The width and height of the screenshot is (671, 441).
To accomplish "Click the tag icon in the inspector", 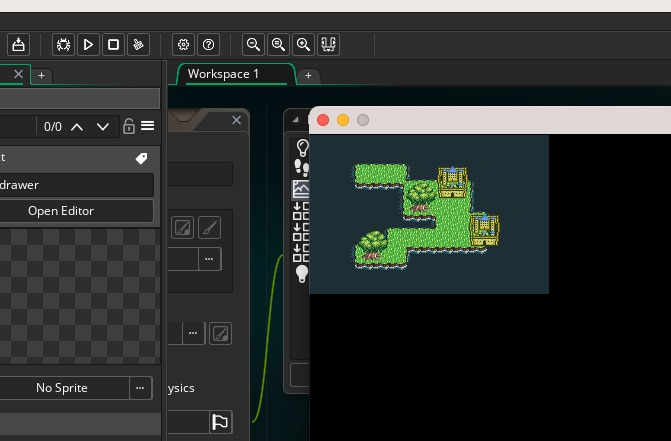I will point(141,158).
